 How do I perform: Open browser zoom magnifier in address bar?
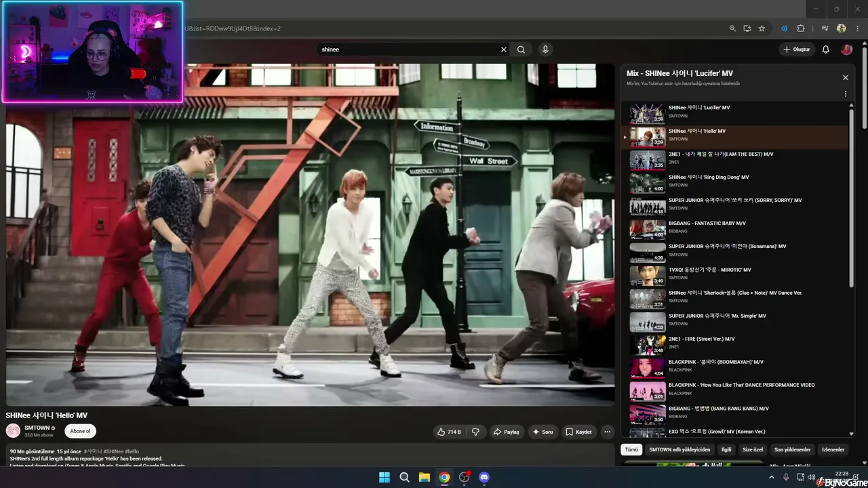pyautogui.click(x=732, y=28)
